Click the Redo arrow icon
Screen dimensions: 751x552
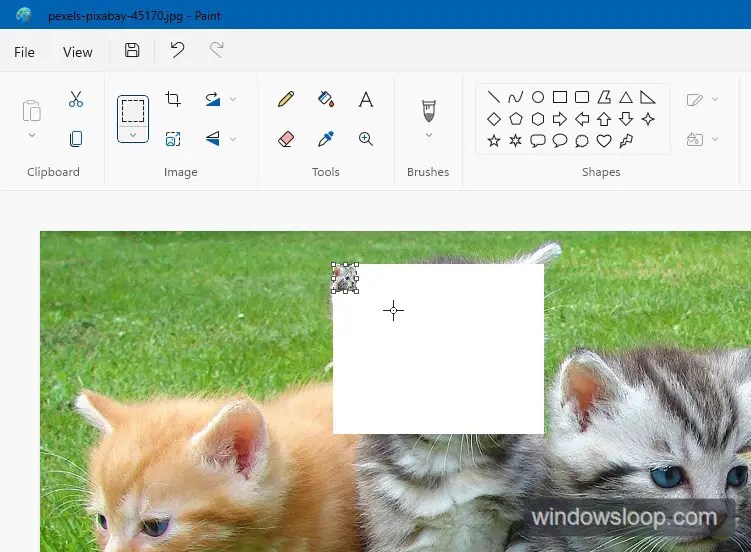coord(216,50)
